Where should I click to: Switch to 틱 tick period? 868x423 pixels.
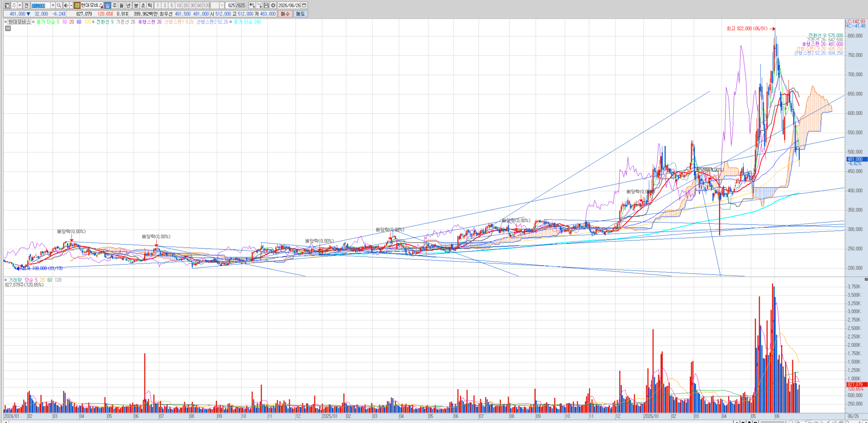150,5
